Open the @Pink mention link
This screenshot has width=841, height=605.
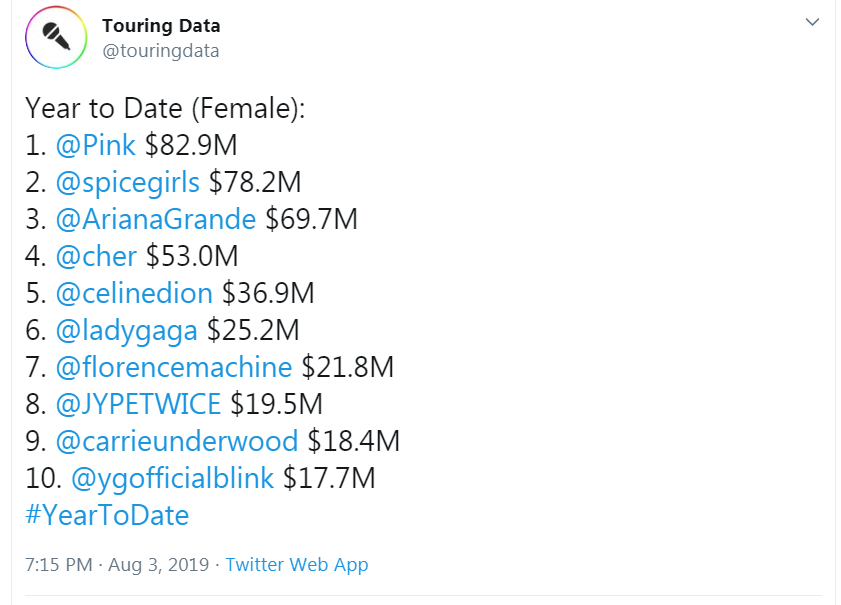[x=96, y=145]
